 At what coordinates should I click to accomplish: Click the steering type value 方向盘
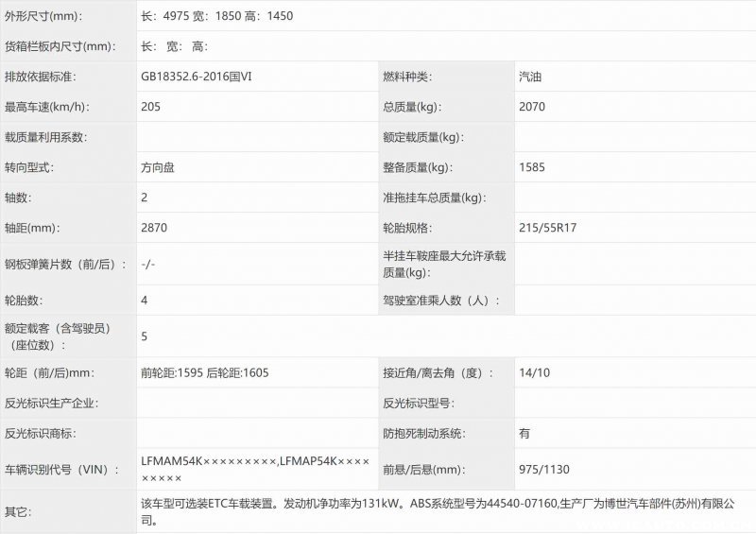[157, 167]
